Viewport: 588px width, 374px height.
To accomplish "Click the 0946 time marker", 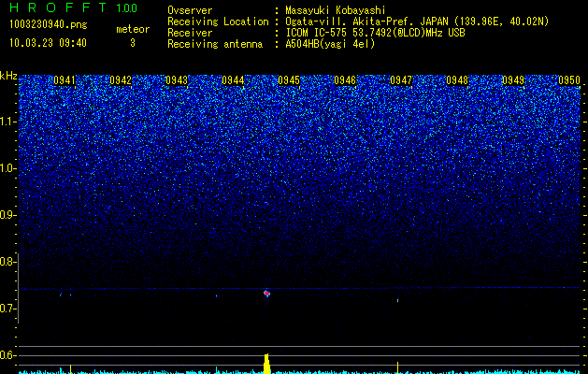I will pos(345,80).
